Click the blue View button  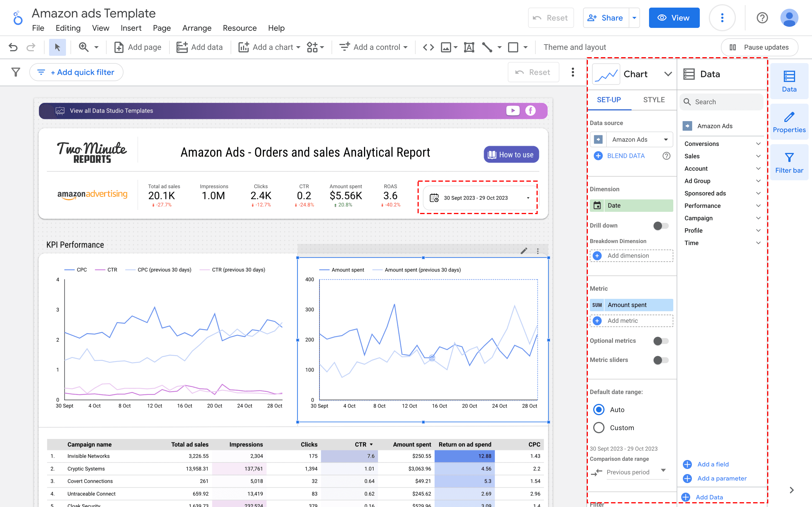pyautogui.click(x=674, y=18)
